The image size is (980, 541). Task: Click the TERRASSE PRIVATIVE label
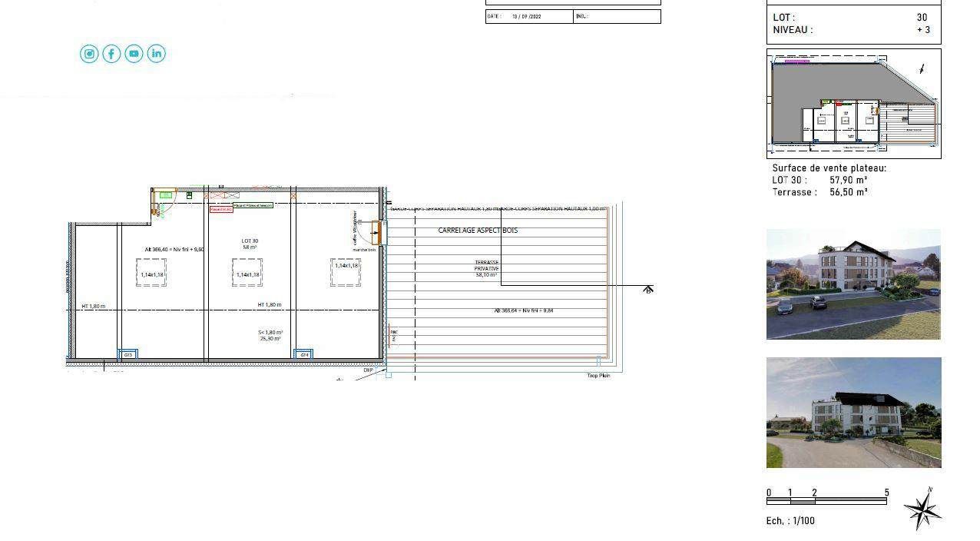[x=486, y=267]
